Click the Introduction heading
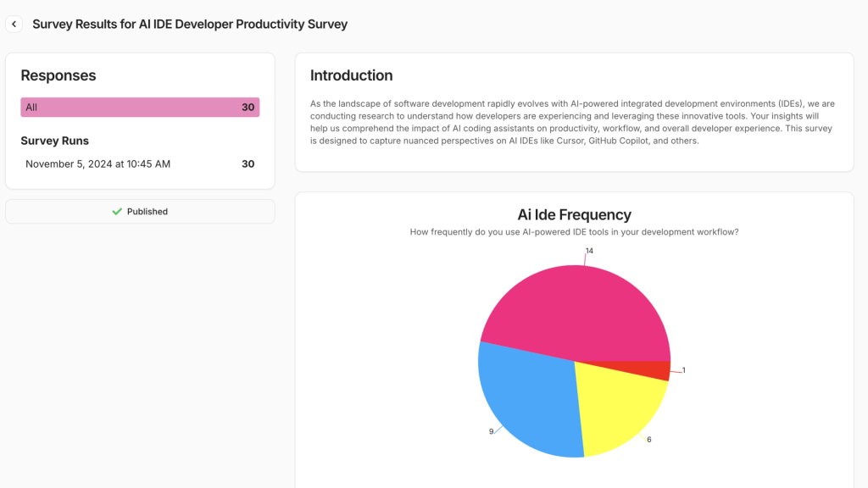The height and width of the screenshot is (488, 868). coord(351,75)
